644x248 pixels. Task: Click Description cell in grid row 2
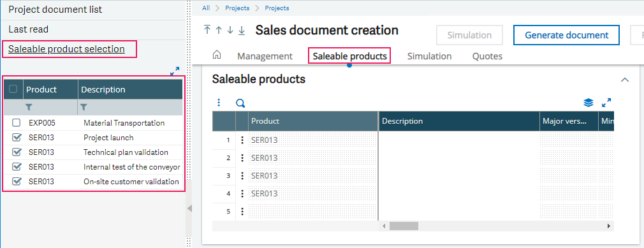[x=459, y=157]
